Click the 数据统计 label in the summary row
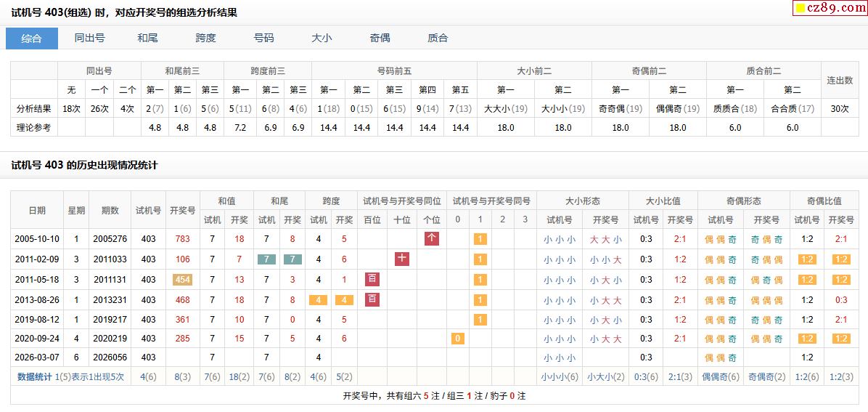Viewport: 868px width, 412px height. tap(35, 376)
